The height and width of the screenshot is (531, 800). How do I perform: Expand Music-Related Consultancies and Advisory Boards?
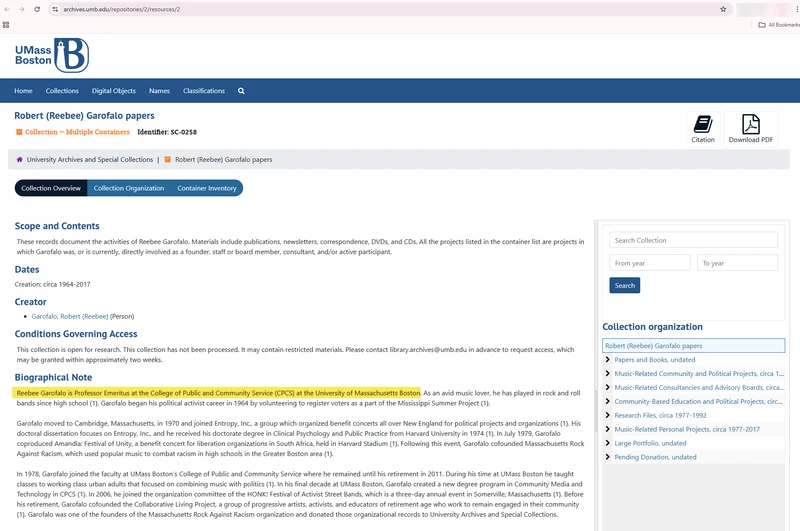click(x=607, y=387)
